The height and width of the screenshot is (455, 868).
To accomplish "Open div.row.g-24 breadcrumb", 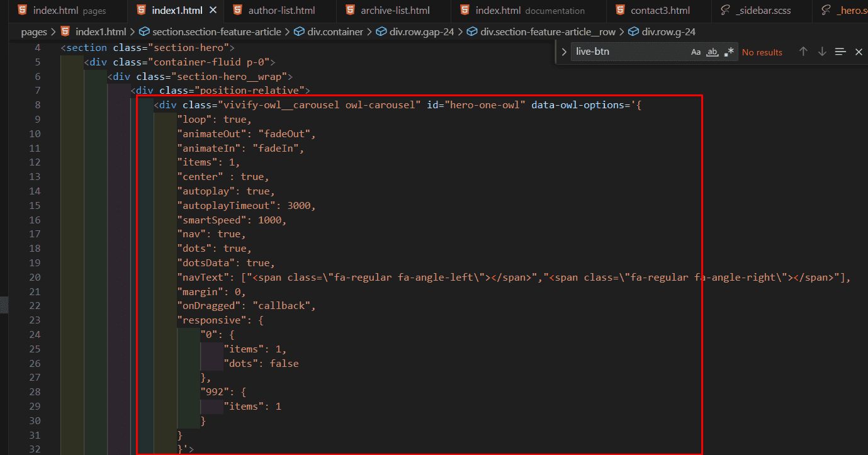I will tap(668, 31).
